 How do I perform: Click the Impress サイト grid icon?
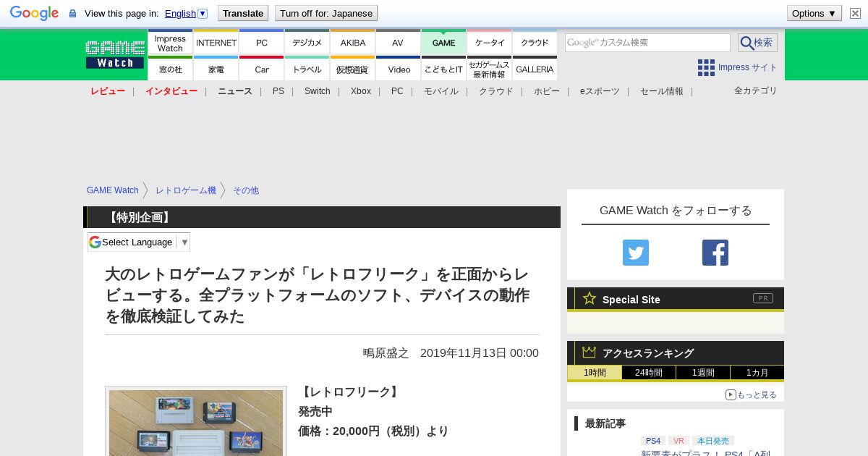pyautogui.click(x=706, y=67)
